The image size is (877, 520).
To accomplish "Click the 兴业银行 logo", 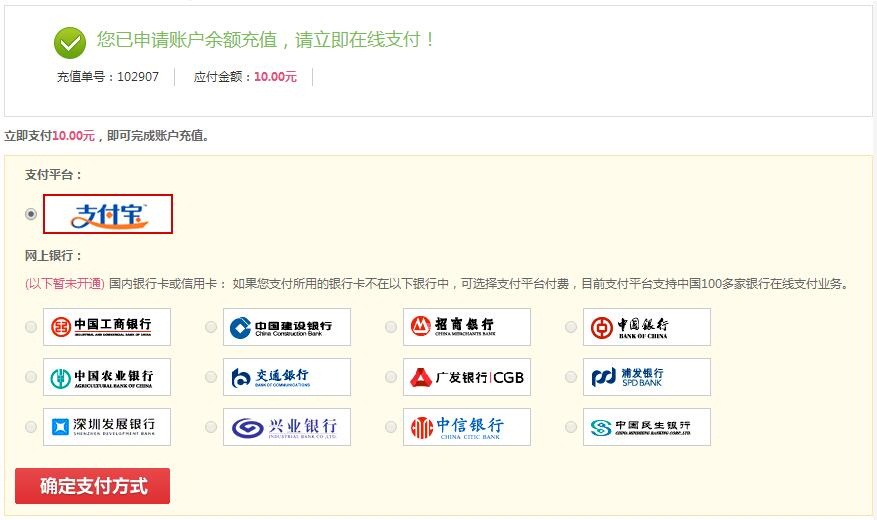I will [287, 427].
